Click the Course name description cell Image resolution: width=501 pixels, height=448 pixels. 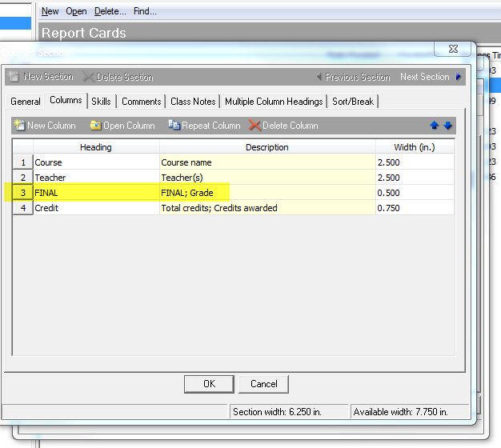(267, 162)
